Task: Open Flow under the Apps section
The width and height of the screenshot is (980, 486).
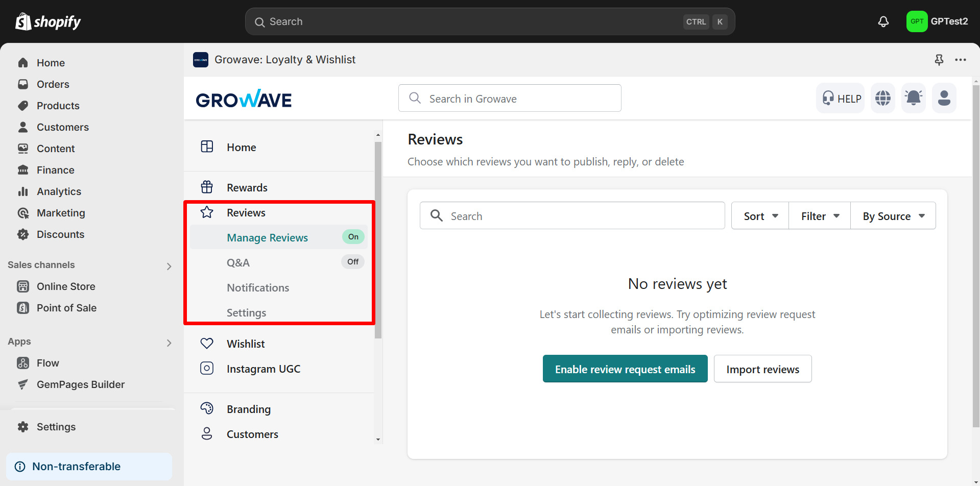Action: pos(47,362)
